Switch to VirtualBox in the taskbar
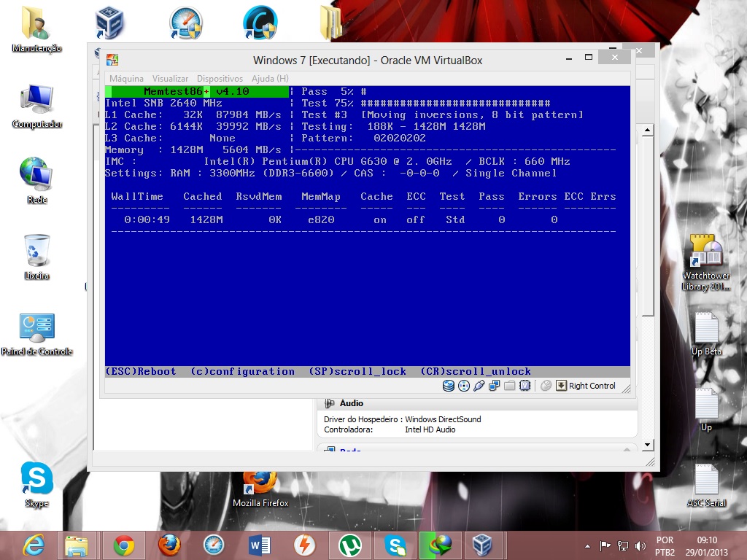 482,545
